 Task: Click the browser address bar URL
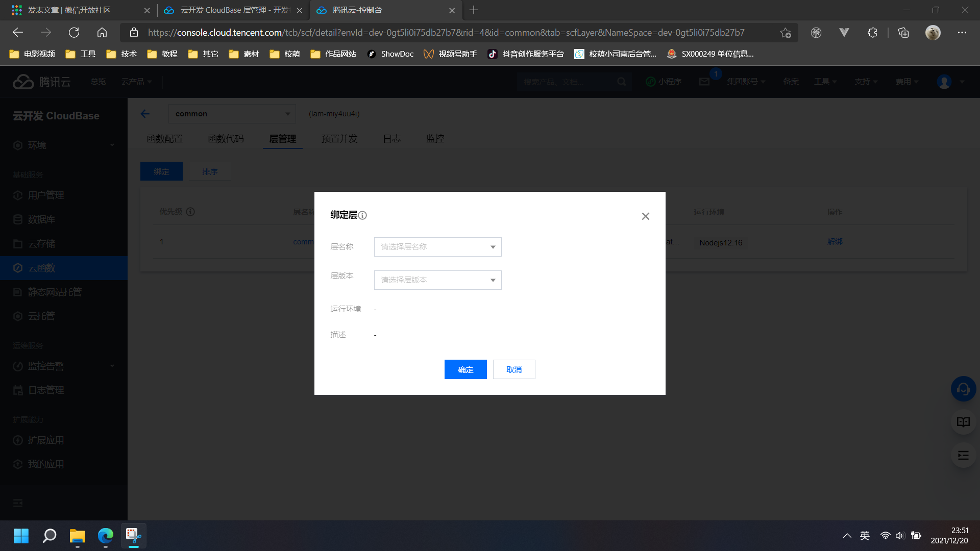click(x=444, y=33)
